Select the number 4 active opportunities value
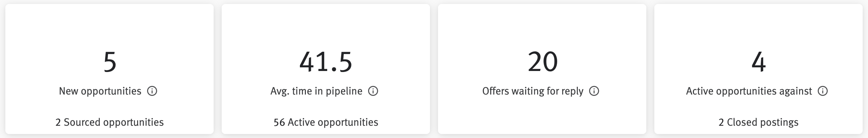The width and height of the screenshot is (868, 138). [759, 62]
